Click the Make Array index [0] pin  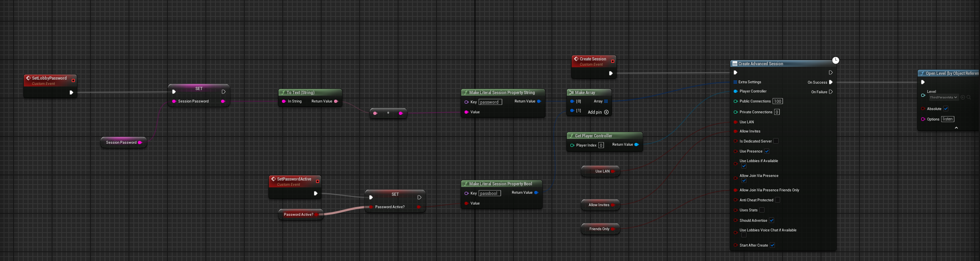(572, 101)
